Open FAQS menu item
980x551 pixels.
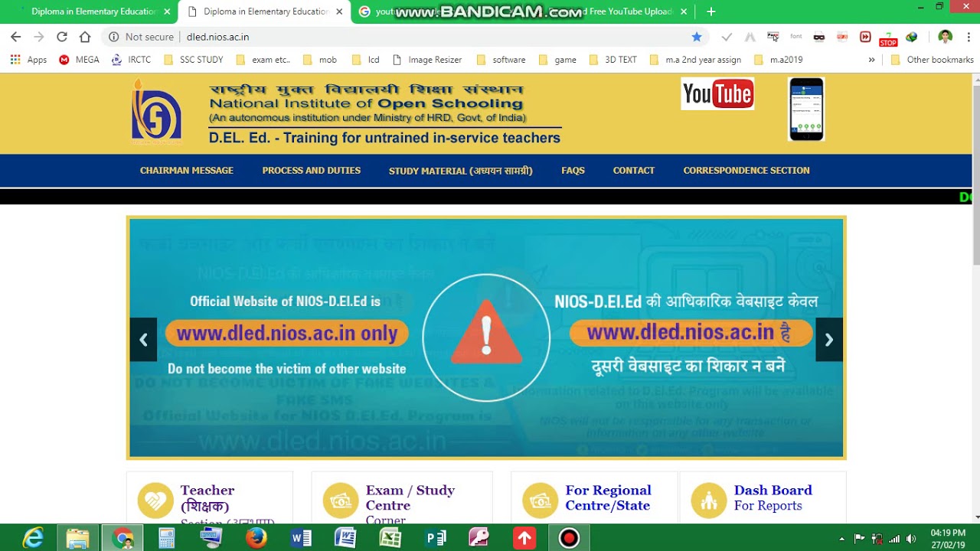click(x=573, y=171)
